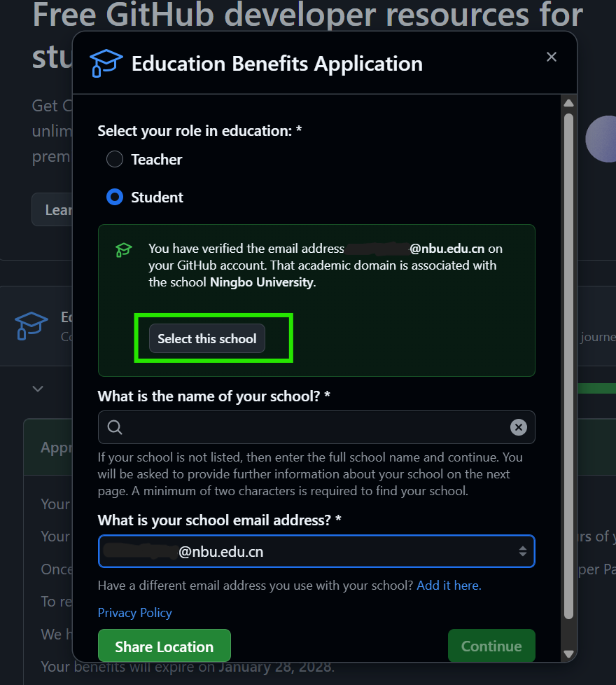Select the Teacher role radio button
The height and width of the screenshot is (685, 616).
pyautogui.click(x=115, y=160)
